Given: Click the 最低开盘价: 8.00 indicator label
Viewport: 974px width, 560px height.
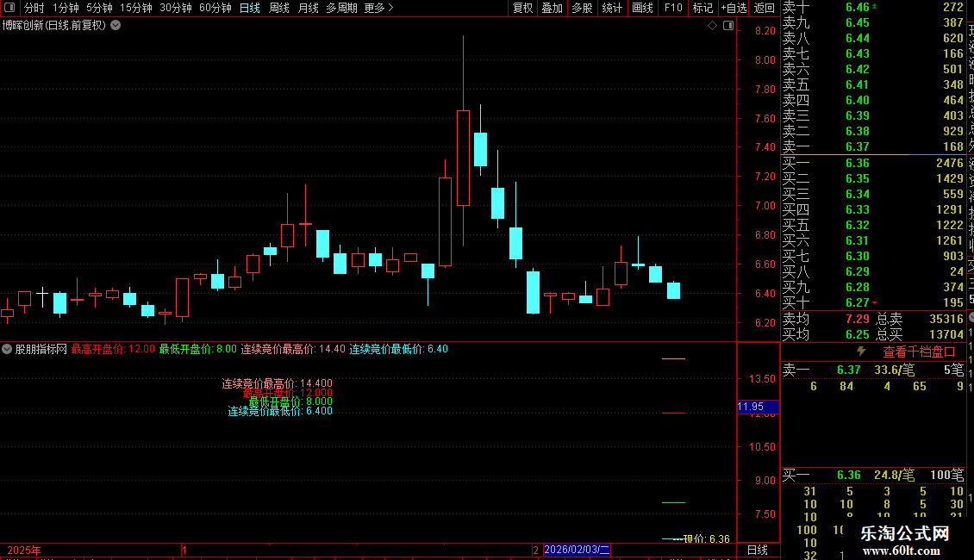Looking at the screenshot, I should (x=198, y=349).
